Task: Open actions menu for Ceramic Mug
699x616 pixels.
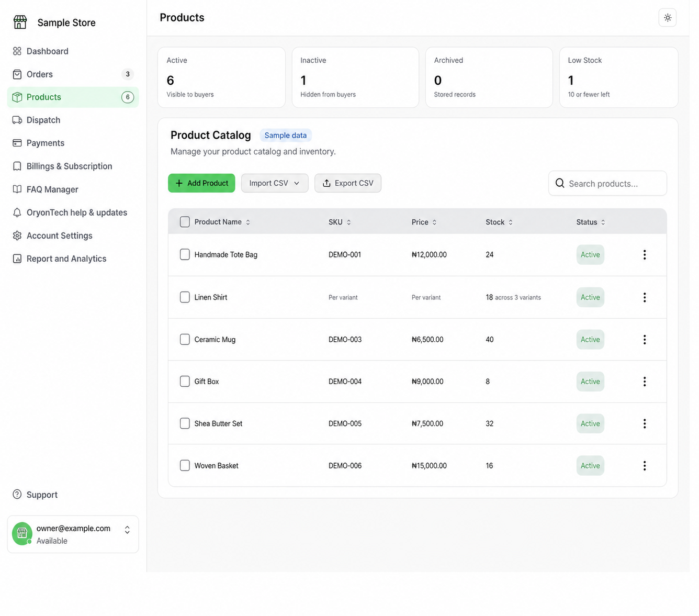Action: pyautogui.click(x=645, y=340)
